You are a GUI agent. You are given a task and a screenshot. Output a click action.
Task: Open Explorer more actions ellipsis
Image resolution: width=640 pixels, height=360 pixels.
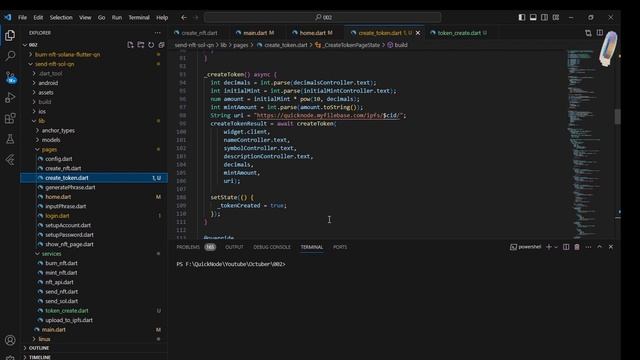[x=158, y=33]
